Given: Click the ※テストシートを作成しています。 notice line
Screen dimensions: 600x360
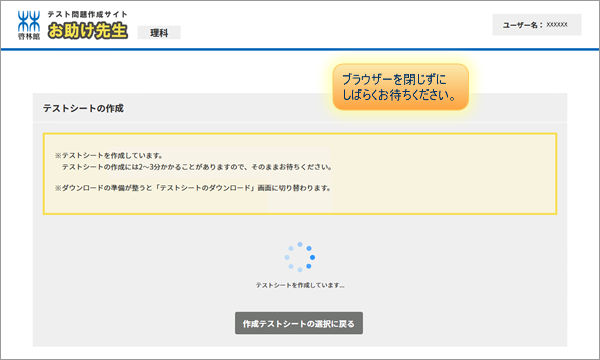Looking at the screenshot, I should (x=109, y=156).
